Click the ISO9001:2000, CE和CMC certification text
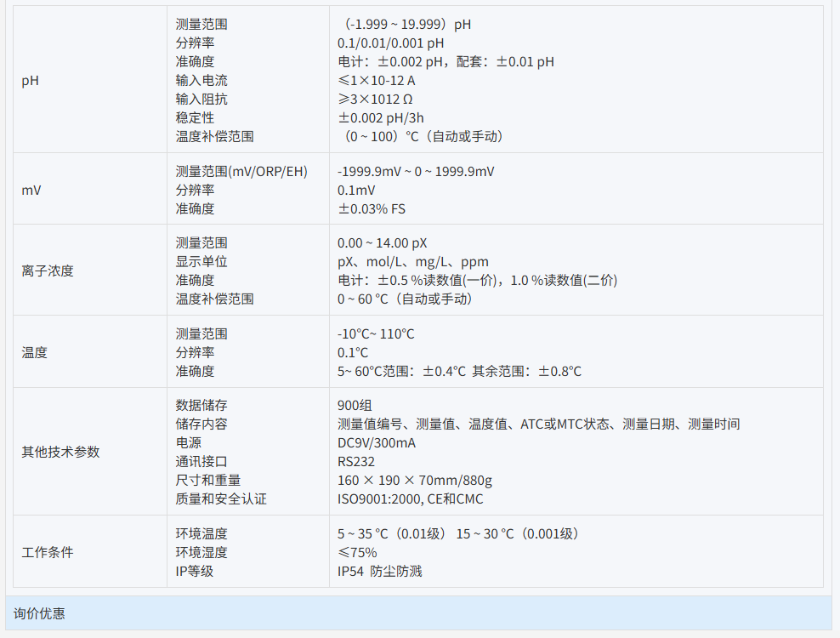This screenshot has width=840, height=638. (x=410, y=499)
